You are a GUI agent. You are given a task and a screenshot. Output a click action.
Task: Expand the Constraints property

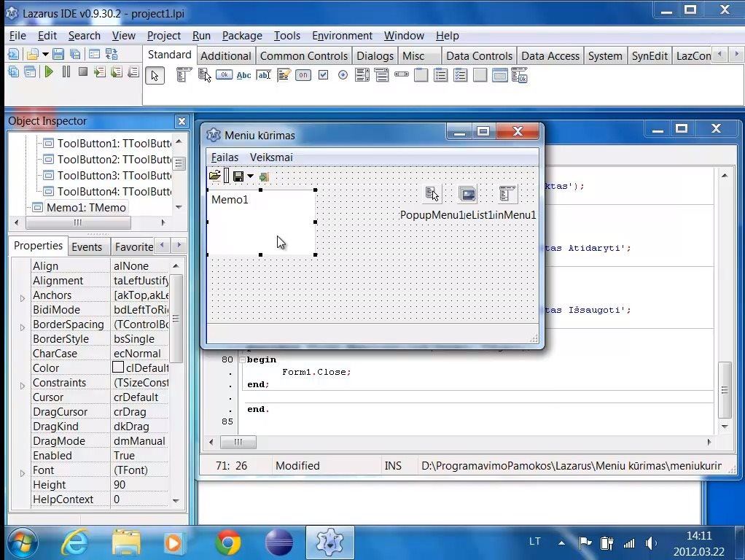(23, 386)
